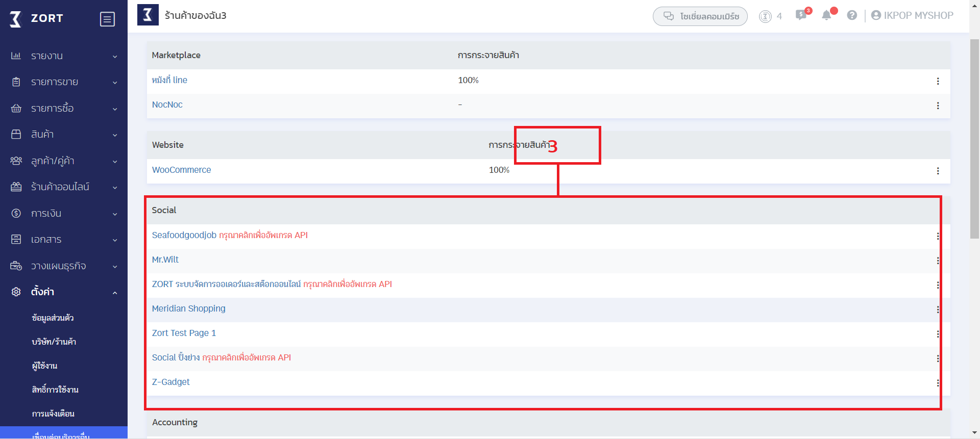Expand the ร้านค้าออนไลน์ menu chevron
Viewport: 980px width, 439px height.
click(115, 188)
